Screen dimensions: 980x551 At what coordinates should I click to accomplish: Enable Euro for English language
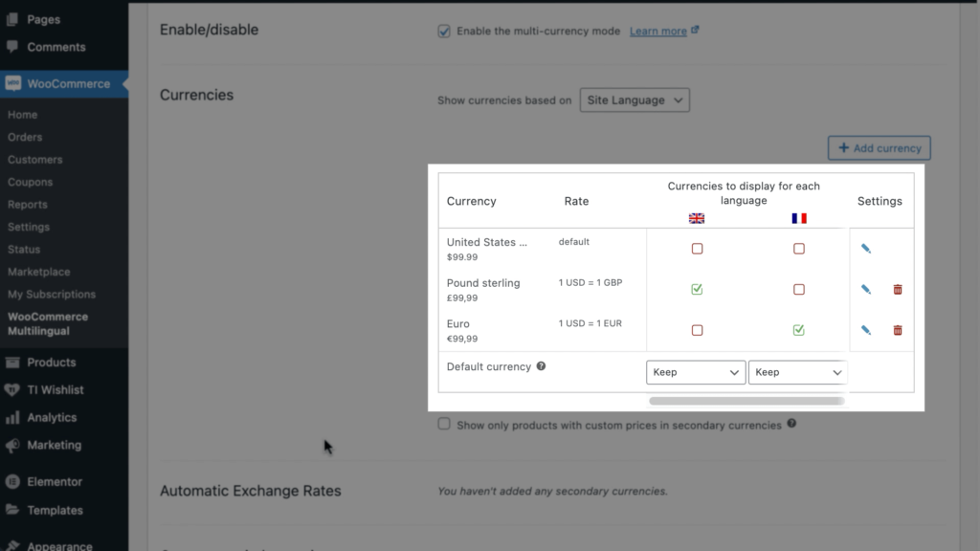click(x=697, y=330)
